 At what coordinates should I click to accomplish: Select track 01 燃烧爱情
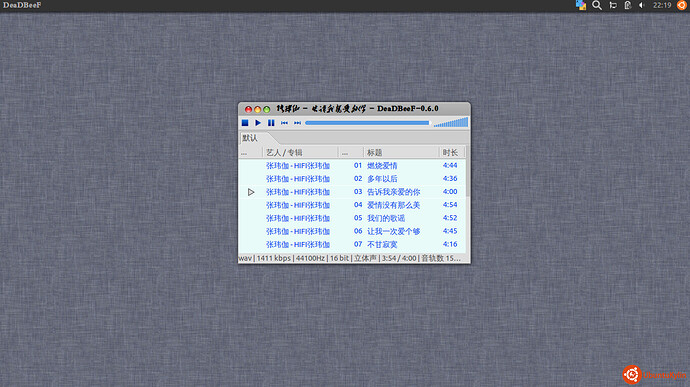(352, 166)
